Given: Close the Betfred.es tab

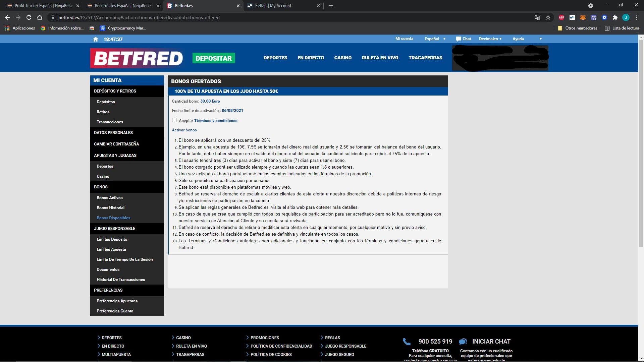Looking at the screenshot, I should click(x=238, y=6).
